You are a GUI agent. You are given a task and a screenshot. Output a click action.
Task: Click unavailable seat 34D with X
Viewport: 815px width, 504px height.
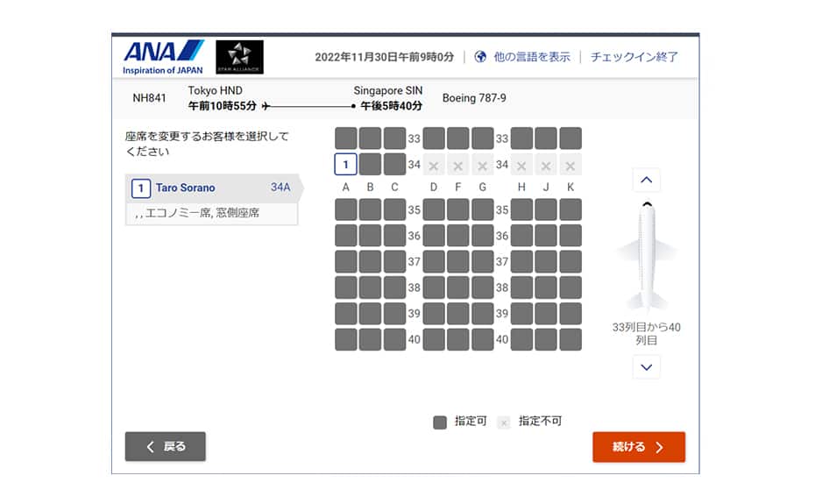[434, 165]
